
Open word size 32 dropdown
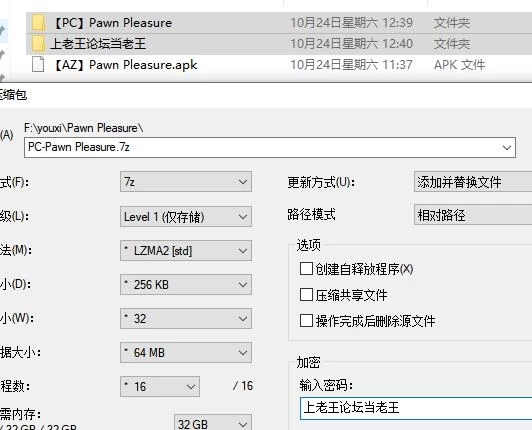[x=186, y=318]
